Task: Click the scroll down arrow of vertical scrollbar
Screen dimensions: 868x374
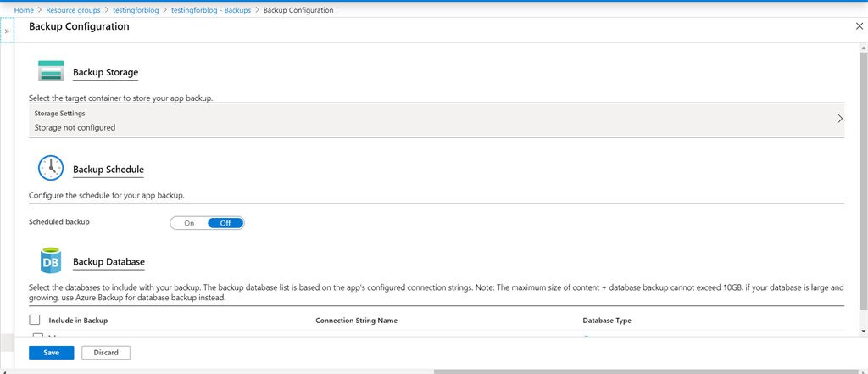Action: coord(864,330)
